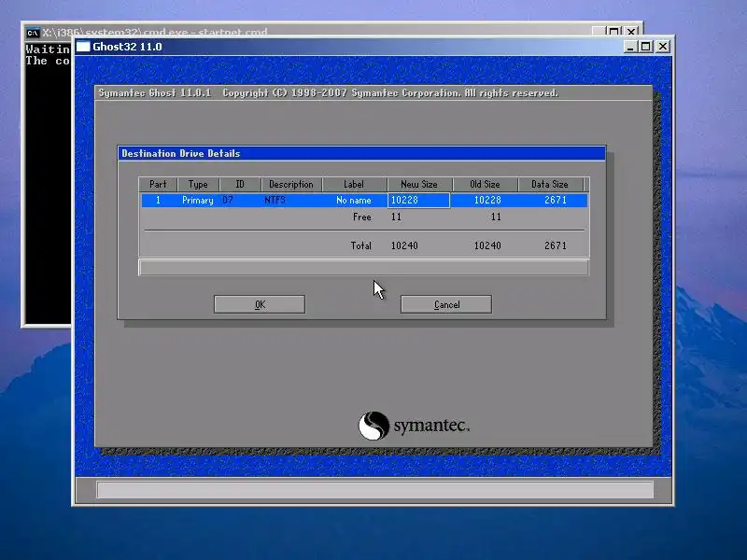Select the NTFS description cell
Image resolution: width=747 pixels, height=560 pixels.
click(275, 200)
